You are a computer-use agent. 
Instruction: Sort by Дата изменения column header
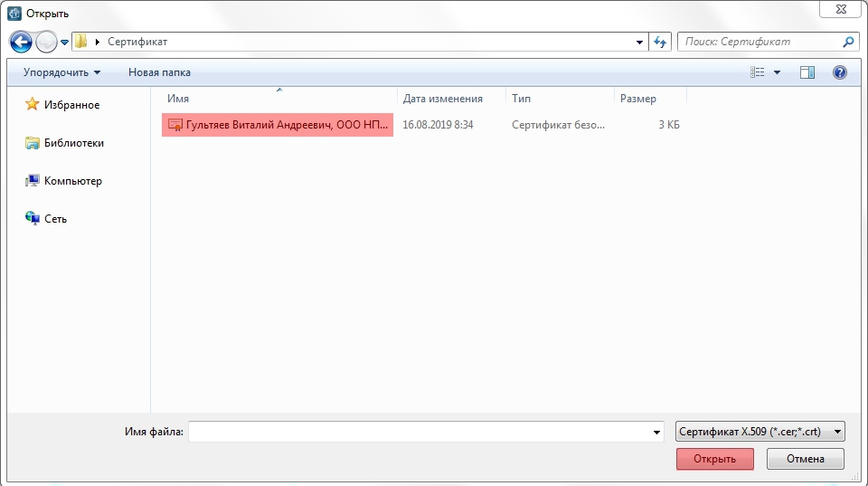tap(443, 99)
